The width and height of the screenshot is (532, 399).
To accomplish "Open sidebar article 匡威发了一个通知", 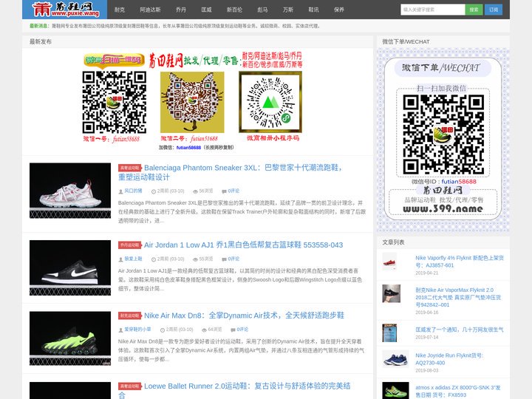I will coord(460,330).
